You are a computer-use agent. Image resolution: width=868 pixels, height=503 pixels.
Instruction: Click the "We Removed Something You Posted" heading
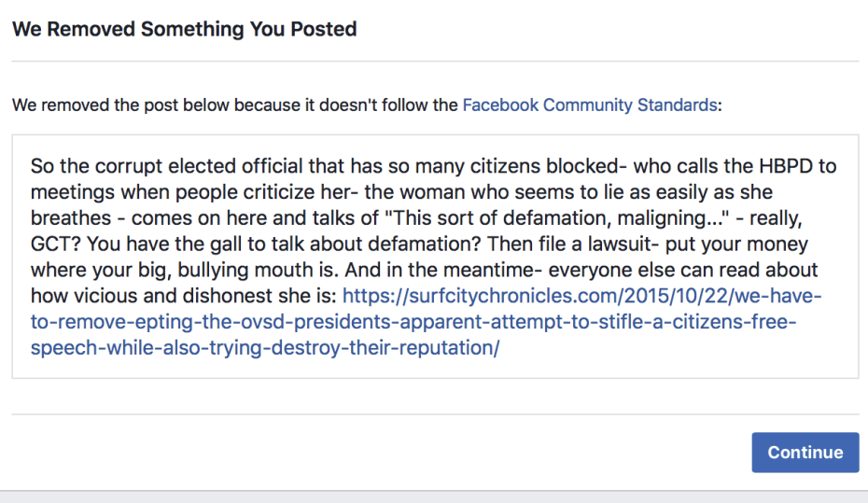184,29
